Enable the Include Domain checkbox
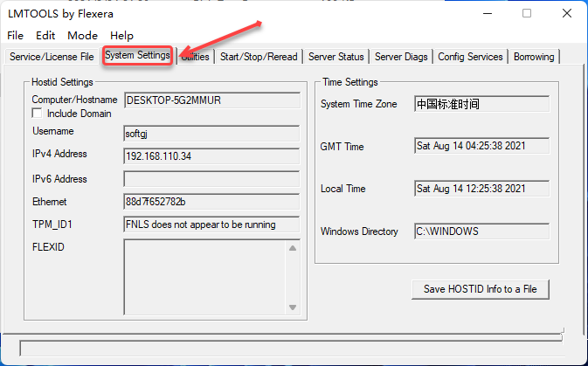Image resolution: width=588 pixels, height=366 pixels. pyautogui.click(x=37, y=114)
